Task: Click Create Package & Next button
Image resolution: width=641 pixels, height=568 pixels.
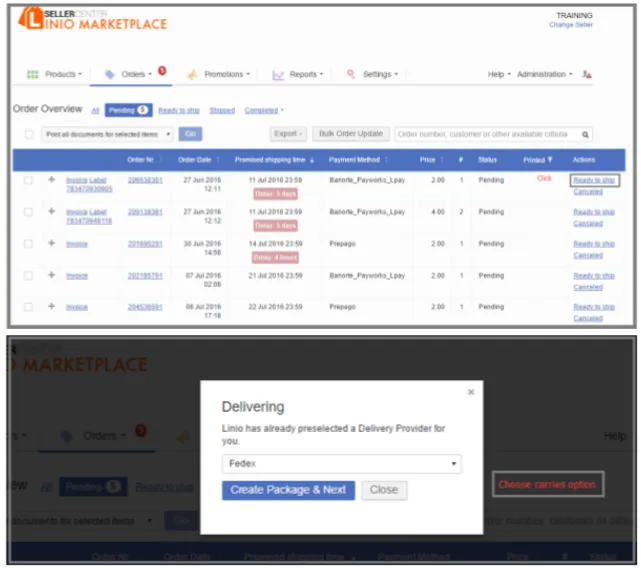Action: [288, 490]
